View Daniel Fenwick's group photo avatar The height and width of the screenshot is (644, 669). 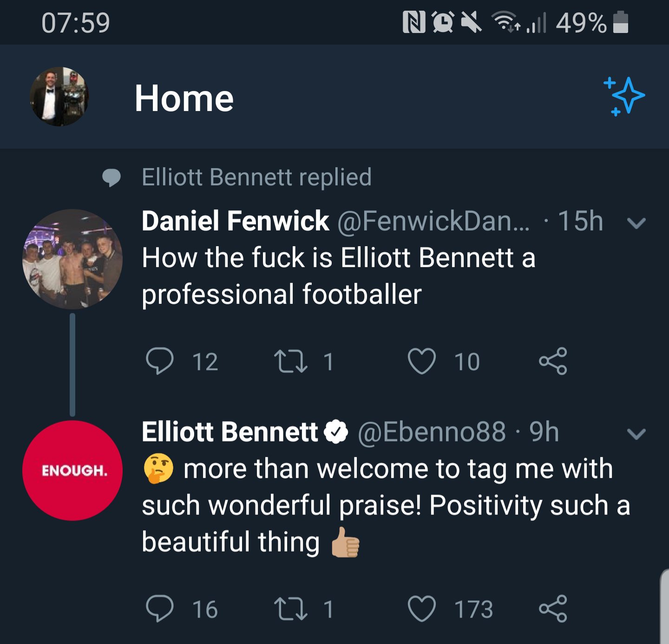pos(72,259)
